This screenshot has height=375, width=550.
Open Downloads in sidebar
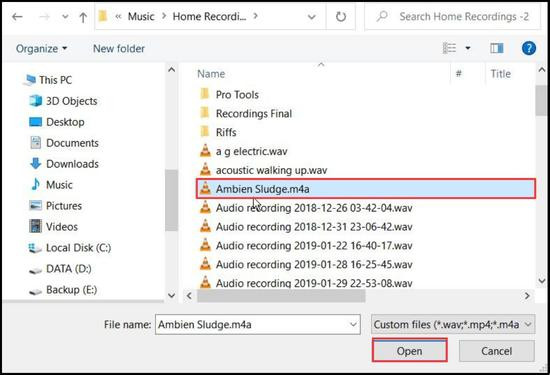coord(72,164)
